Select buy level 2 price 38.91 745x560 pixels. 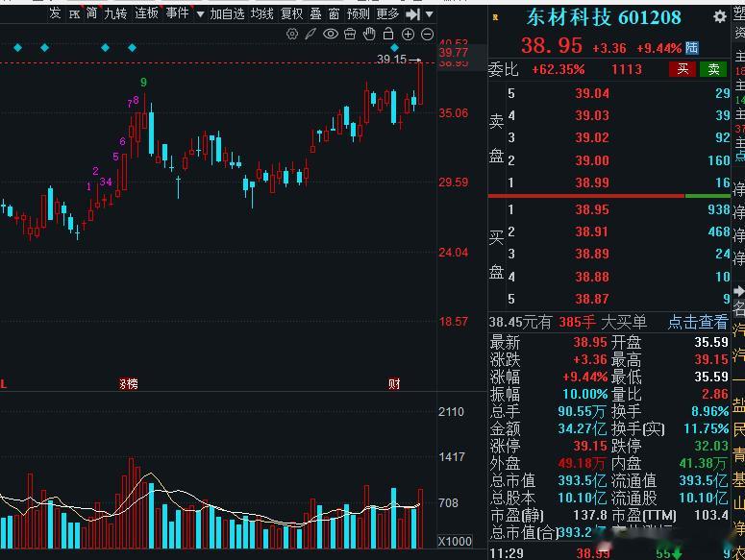coord(592,231)
